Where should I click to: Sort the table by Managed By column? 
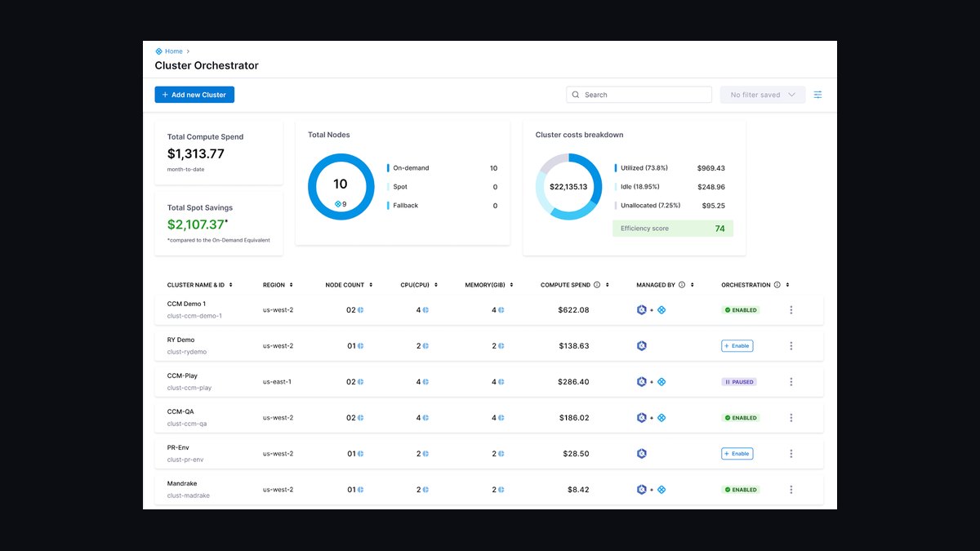692,285
